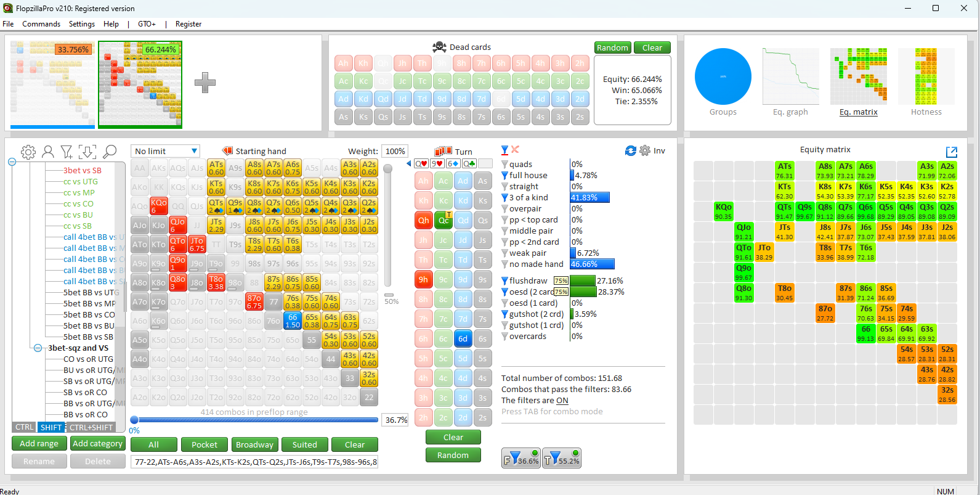Click the Pocket selection button
The width and height of the screenshot is (980, 495).
point(205,444)
